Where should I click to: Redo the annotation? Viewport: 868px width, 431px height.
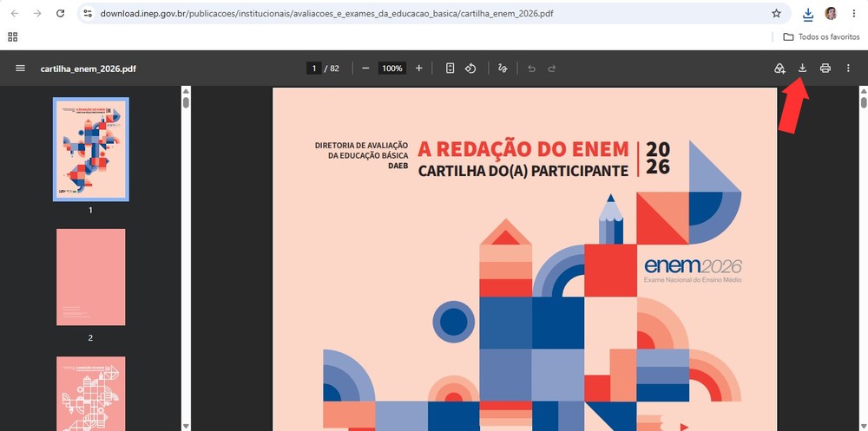[551, 68]
